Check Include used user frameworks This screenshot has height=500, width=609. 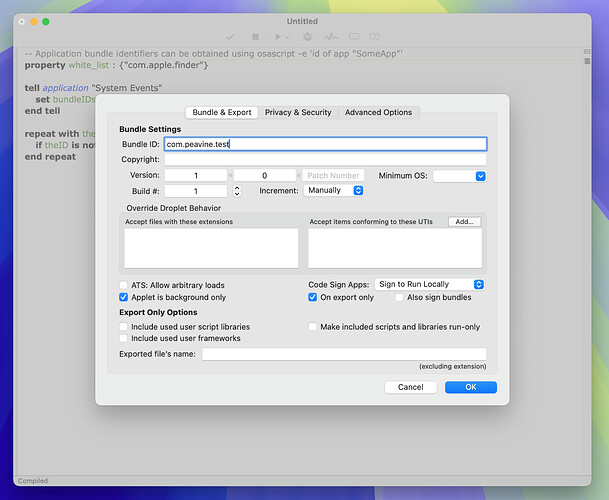click(124, 338)
